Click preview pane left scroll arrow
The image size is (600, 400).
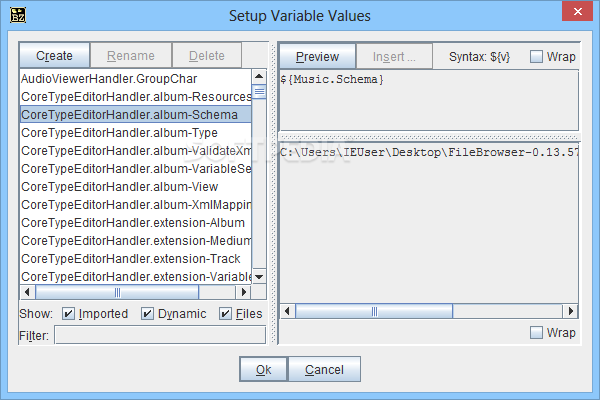[x=287, y=311]
